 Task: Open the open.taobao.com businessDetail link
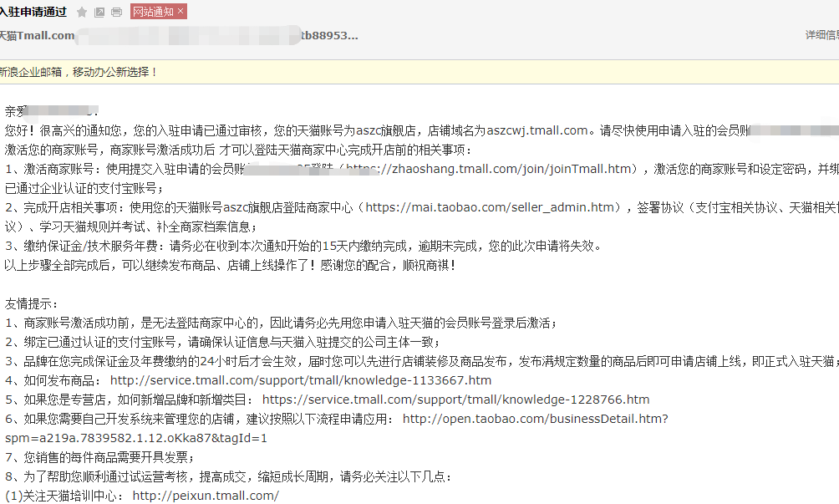(x=535, y=419)
